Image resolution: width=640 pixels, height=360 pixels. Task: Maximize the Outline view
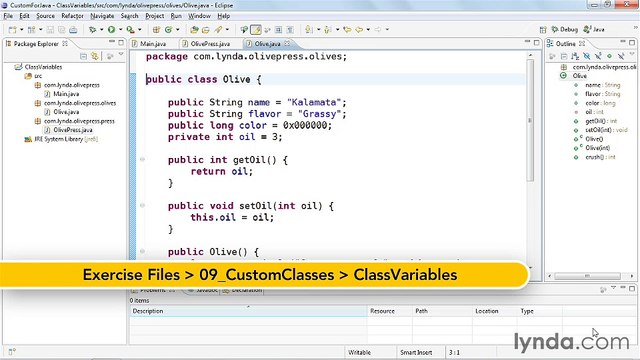click(632, 42)
